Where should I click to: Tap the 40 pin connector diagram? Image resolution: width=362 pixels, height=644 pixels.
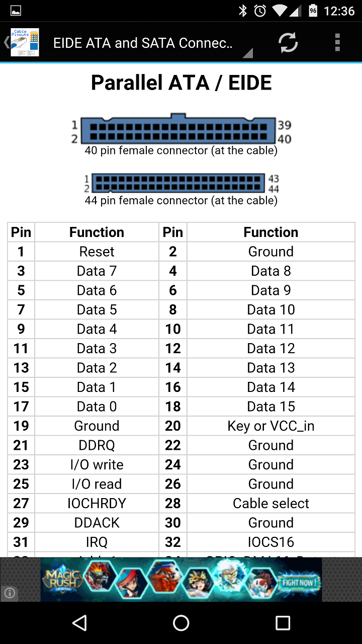pos(178,131)
